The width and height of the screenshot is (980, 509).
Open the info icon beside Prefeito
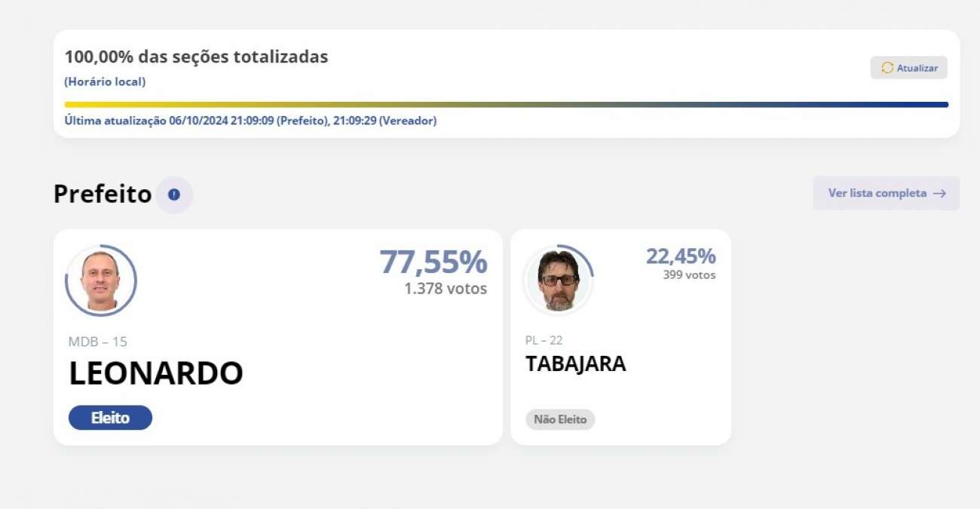coord(174,195)
